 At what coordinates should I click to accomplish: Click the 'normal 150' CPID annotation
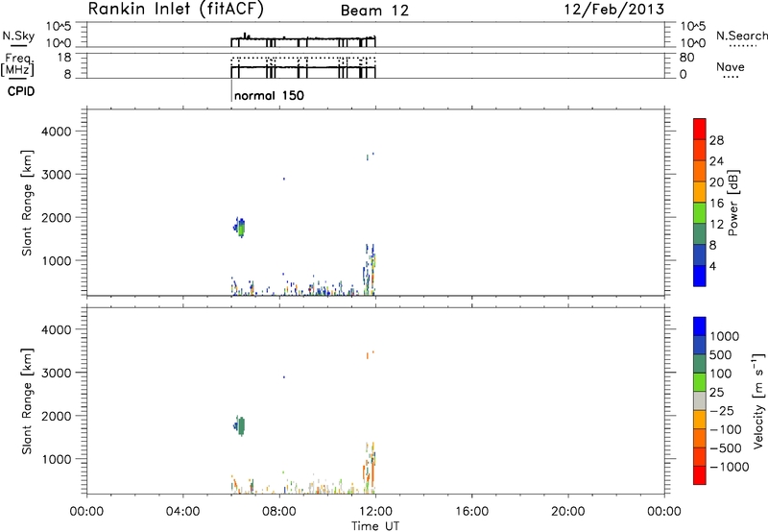point(269,95)
